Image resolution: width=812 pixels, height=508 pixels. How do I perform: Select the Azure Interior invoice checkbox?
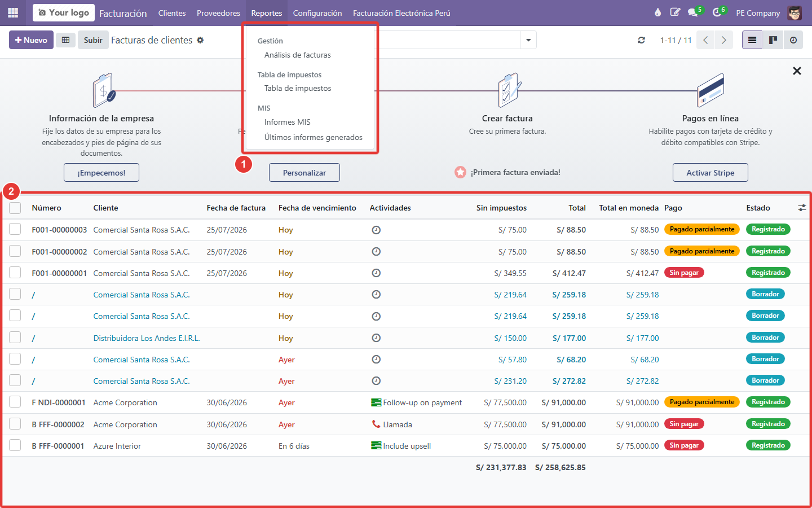15,445
